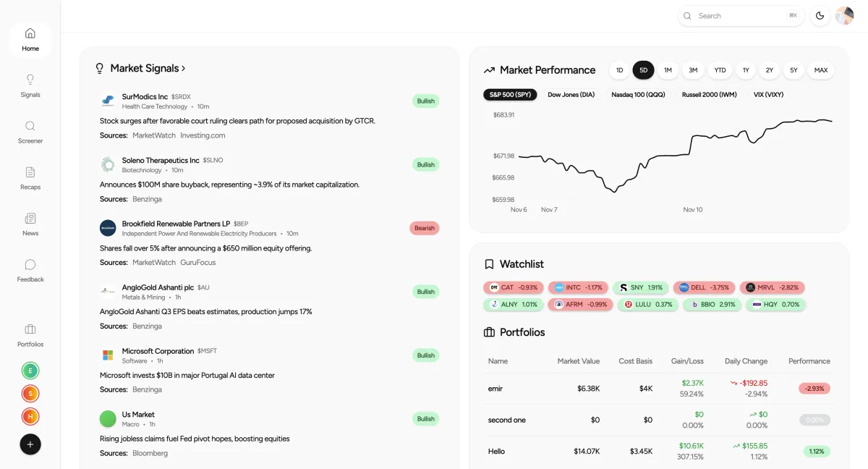Image resolution: width=868 pixels, height=469 pixels.
Task: Open the MarketWatch source for SurModics
Action: pyautogui.click(x=154, y=135)
